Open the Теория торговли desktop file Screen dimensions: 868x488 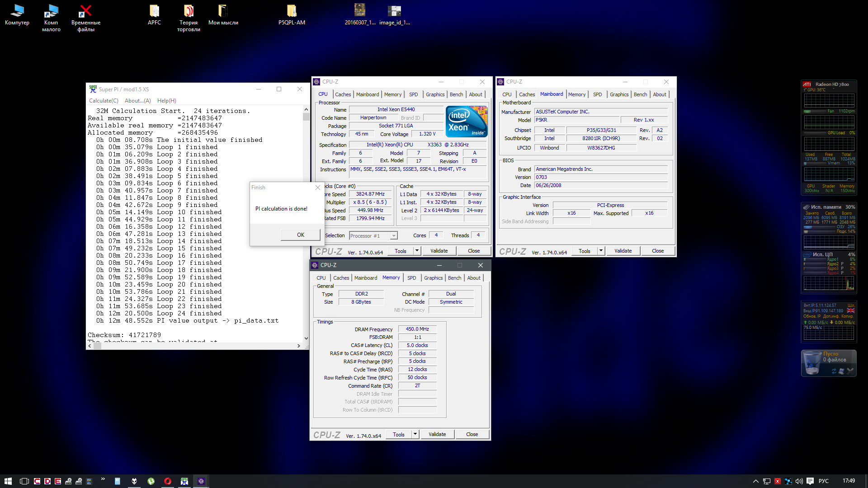click(x=189, y=18)
